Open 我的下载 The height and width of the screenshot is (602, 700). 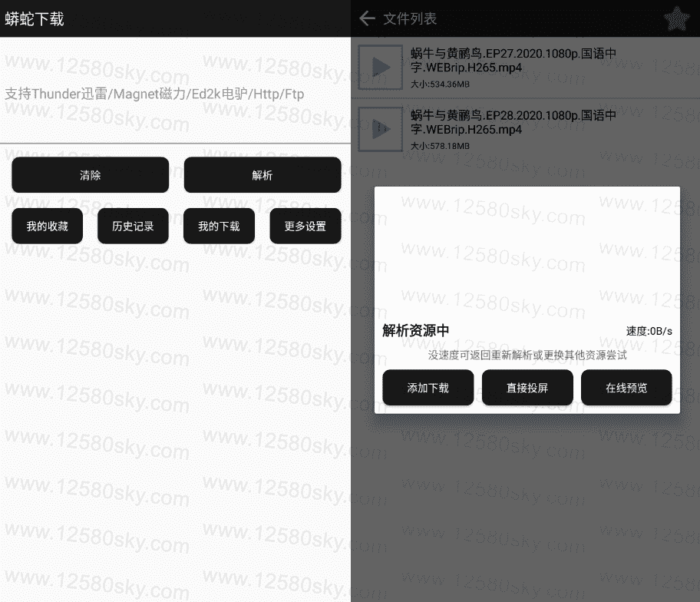pos(219,227)
